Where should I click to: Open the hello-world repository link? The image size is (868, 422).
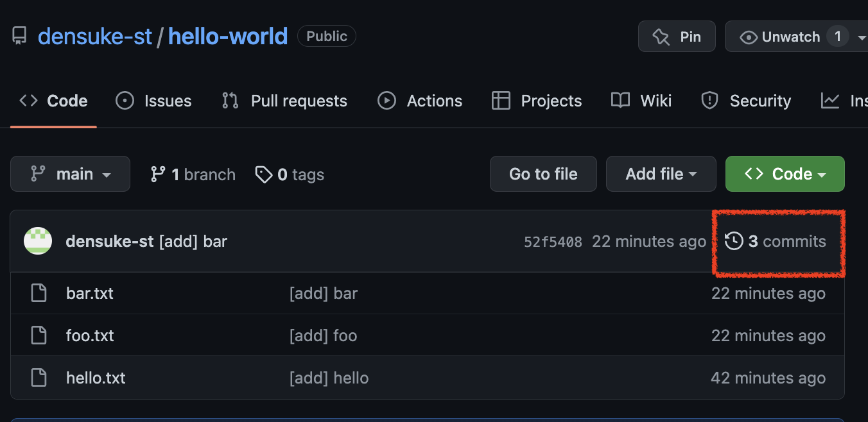(228, 37)
